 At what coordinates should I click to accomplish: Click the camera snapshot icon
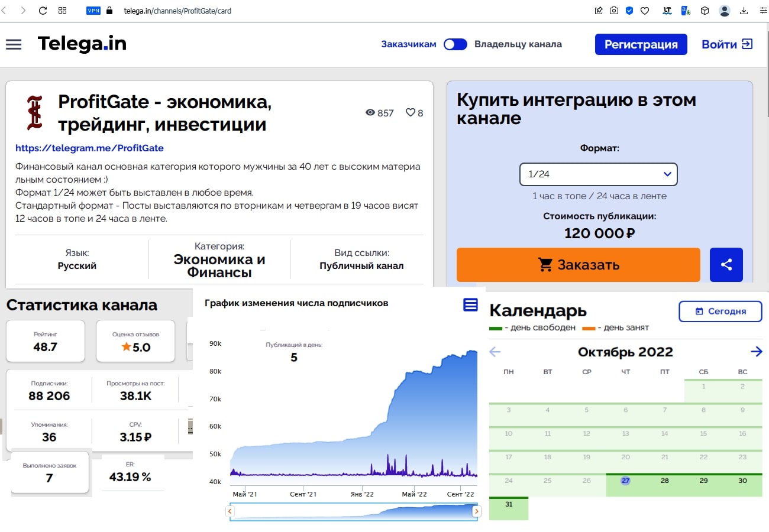click(615, 11)
